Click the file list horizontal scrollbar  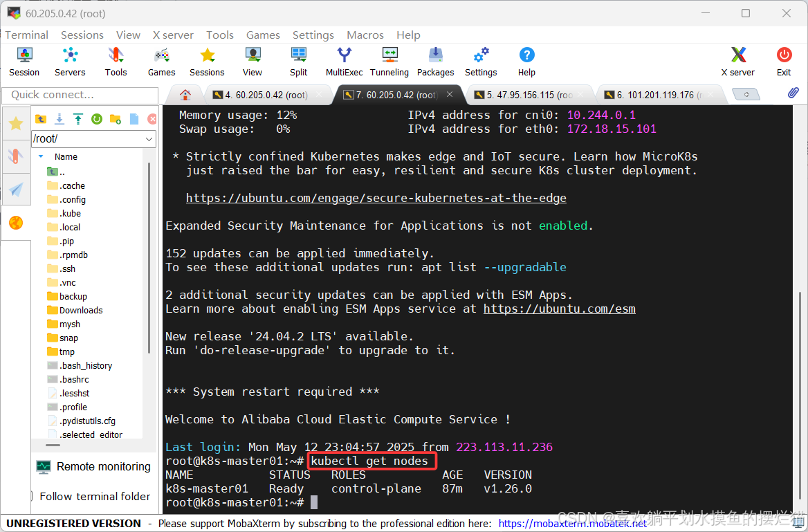pos(53,445)
